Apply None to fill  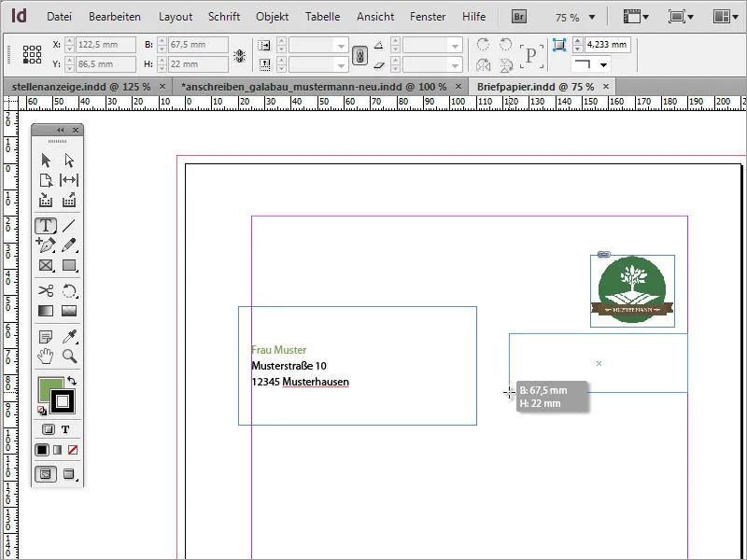(x=73, y=450)
